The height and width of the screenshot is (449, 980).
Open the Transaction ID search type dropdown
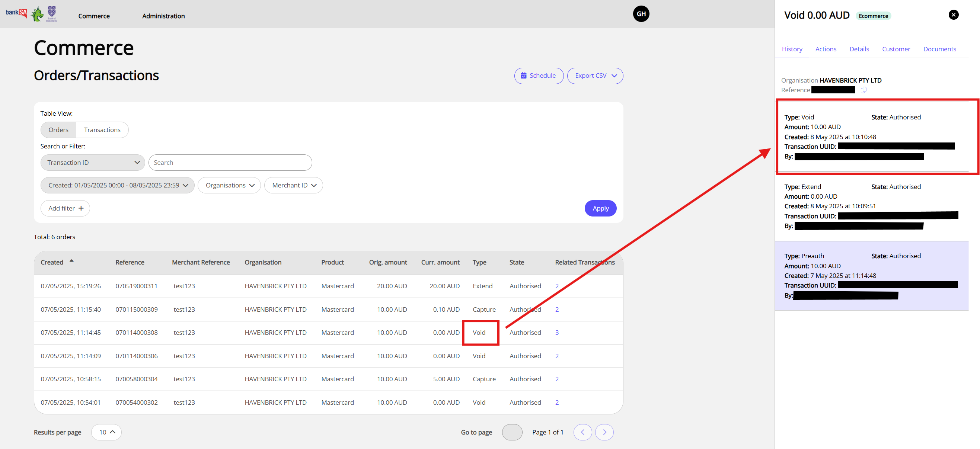click(x=92, y=163)
